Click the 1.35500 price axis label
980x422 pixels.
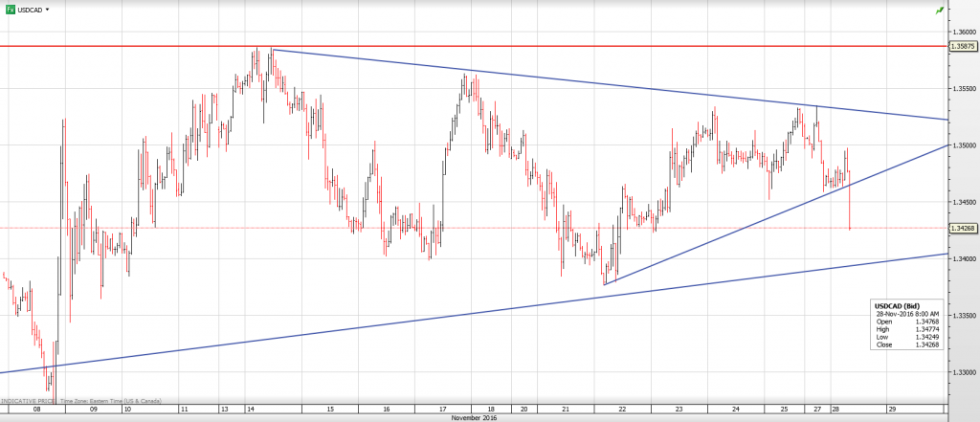tap(964, 89)
